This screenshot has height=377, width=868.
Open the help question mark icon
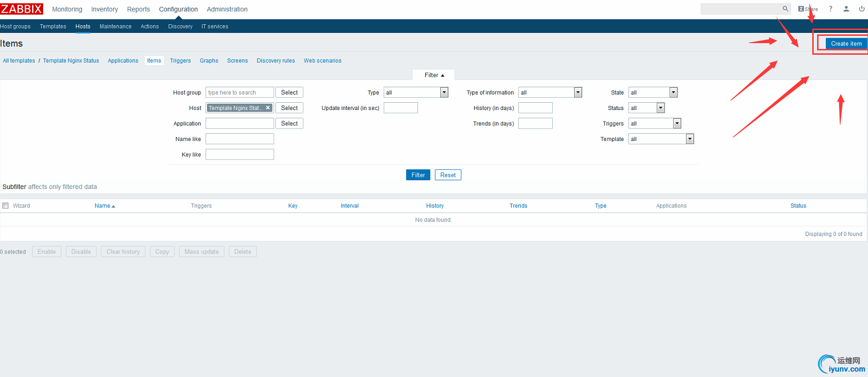(x=831, y=9)
